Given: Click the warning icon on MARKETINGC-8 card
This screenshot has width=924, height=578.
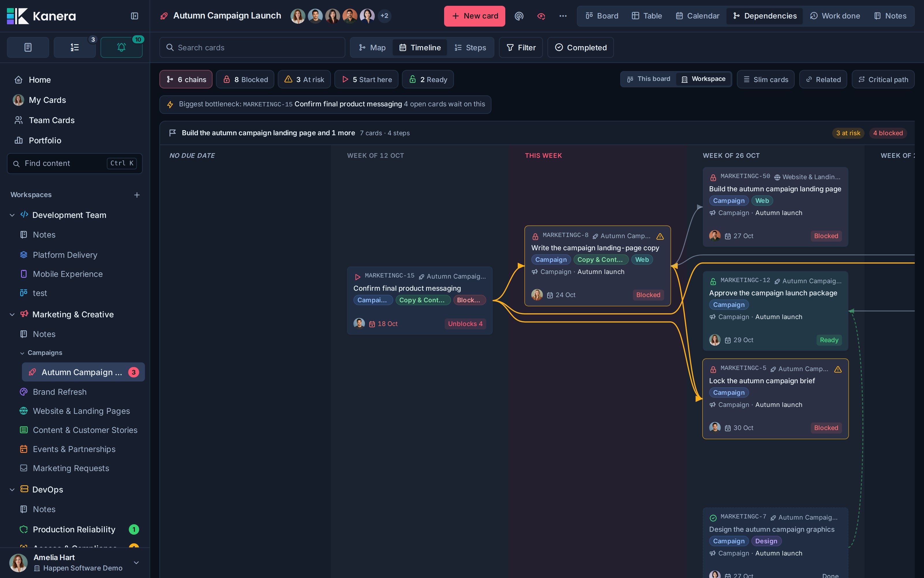Looking at the screenshot, I should click(x=660, y=236).
